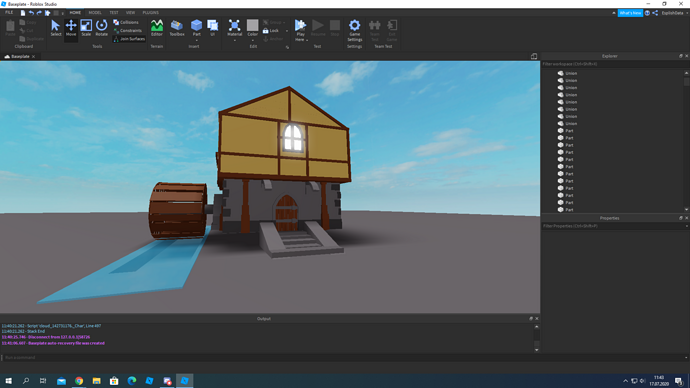This screenshot has width=690, height=388.
Task: Open the Edit group options expander
Action: [x=287, y=47]
